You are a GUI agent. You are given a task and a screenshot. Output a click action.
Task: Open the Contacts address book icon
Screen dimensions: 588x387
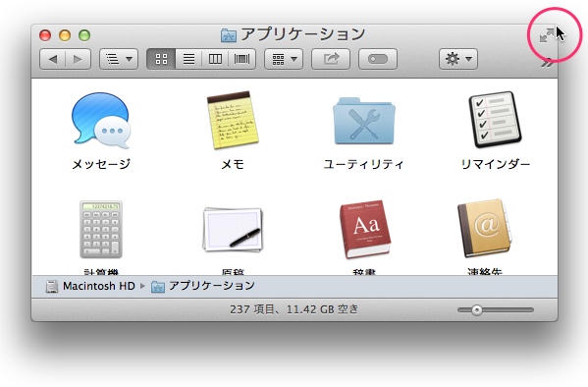click(x=485, y=229)
